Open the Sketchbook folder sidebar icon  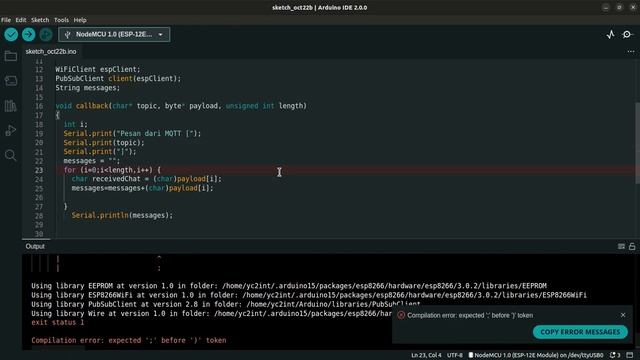pos(11,56)
